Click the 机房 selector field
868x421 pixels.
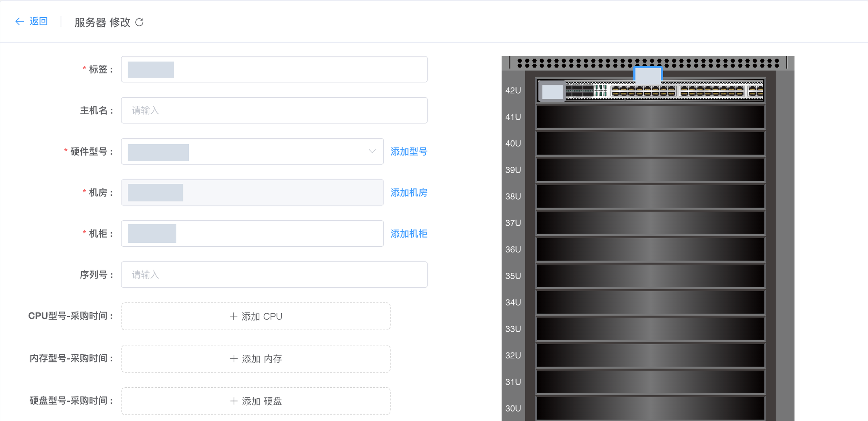point(252,192)
